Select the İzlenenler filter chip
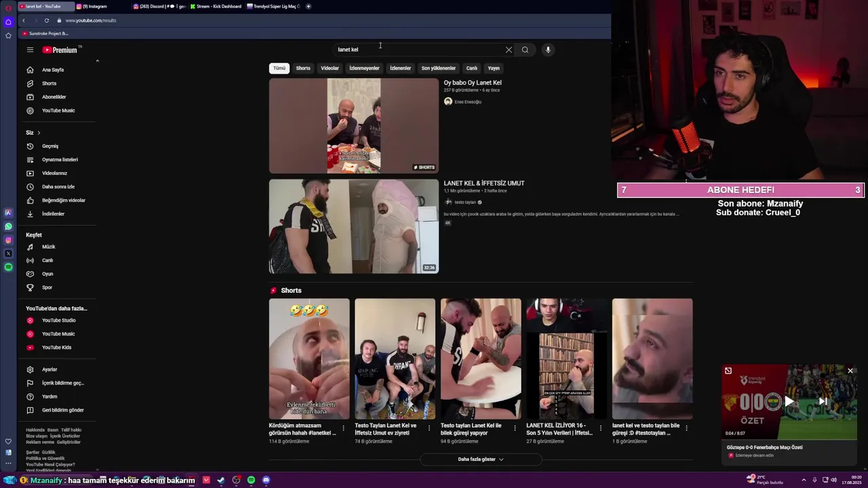Image resolution: width=868 pixels, height=488 pixels. pos(400,68)
